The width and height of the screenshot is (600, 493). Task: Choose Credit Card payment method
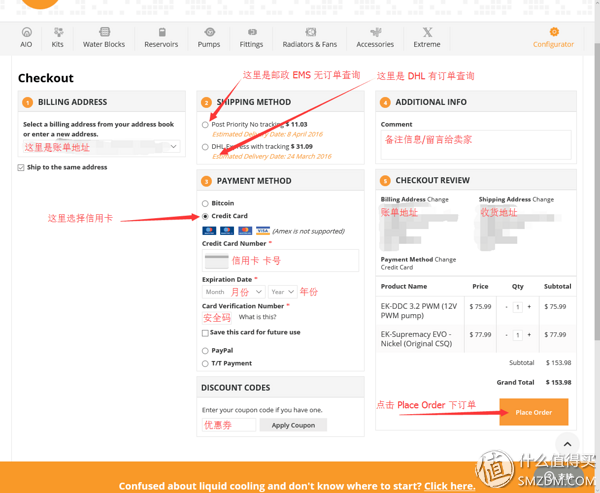click(x=205, y=216)
